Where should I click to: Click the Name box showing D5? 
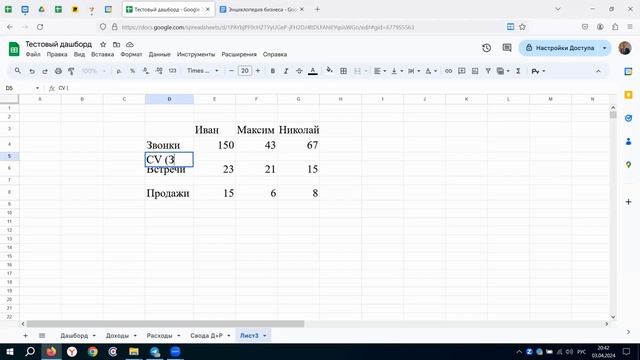[22, 88]
